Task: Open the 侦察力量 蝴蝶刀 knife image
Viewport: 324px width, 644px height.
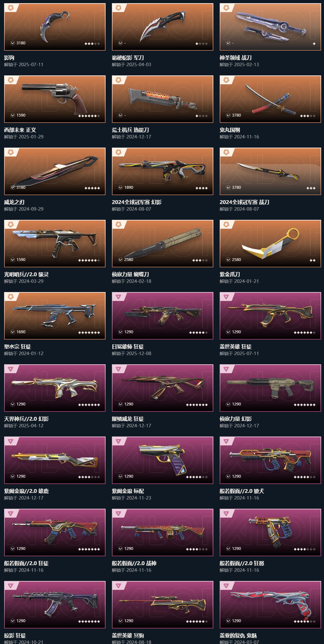Action: (x=162, y=244)
